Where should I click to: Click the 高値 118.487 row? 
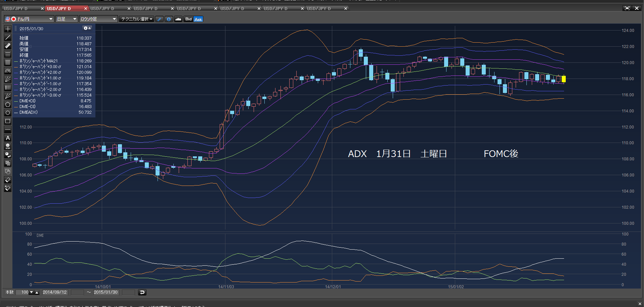click(x=55, y=44)
